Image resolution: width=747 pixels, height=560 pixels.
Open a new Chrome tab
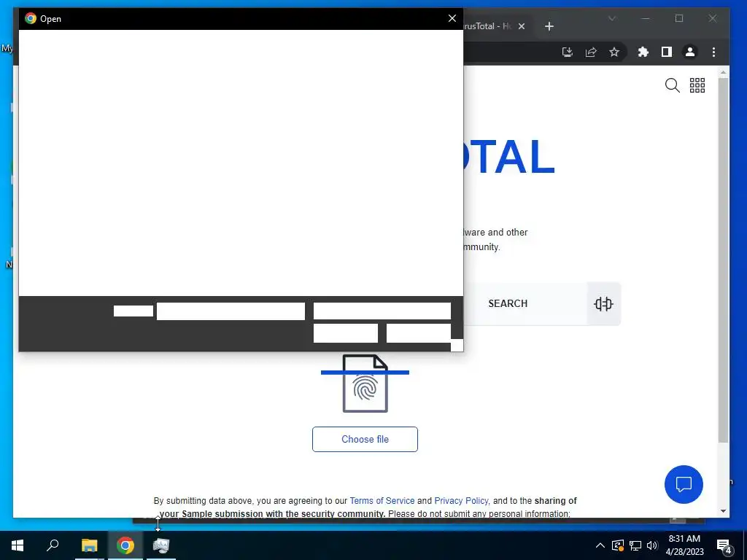[x=549, y=26]
